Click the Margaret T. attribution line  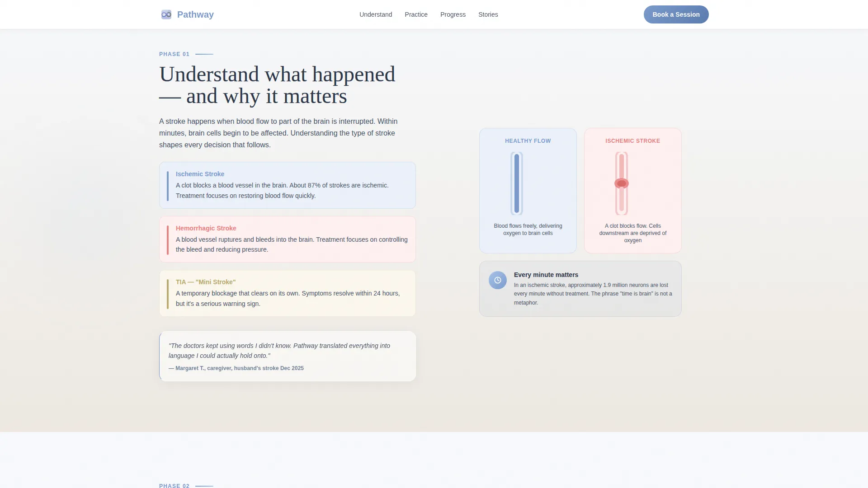tap(236, 368)
